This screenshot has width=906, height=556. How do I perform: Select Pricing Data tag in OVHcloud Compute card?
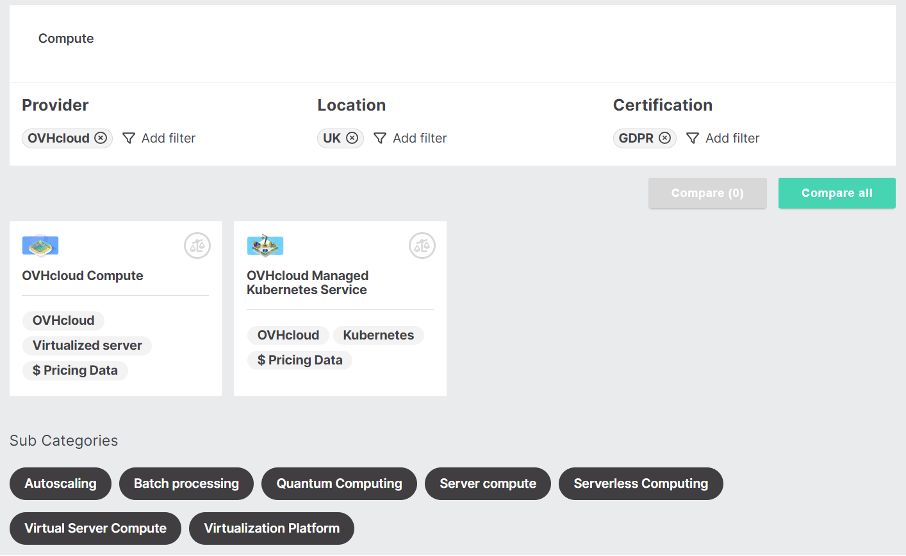pos(75,370)
